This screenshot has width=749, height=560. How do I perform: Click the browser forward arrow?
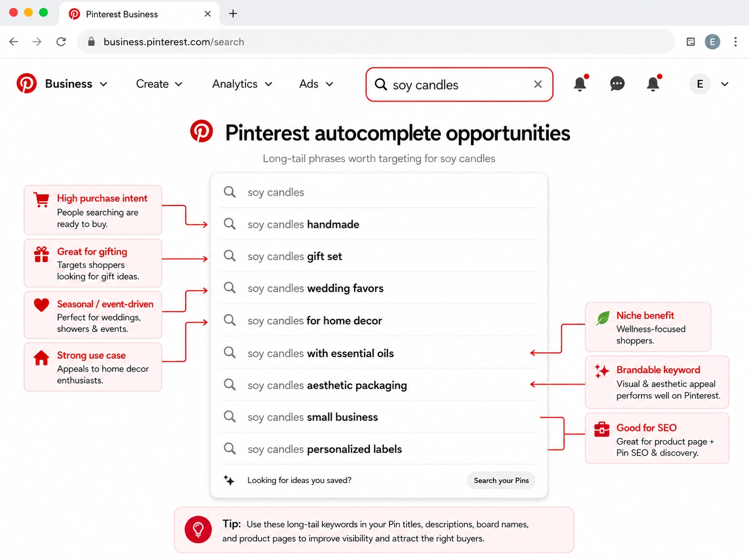[37, 42]
